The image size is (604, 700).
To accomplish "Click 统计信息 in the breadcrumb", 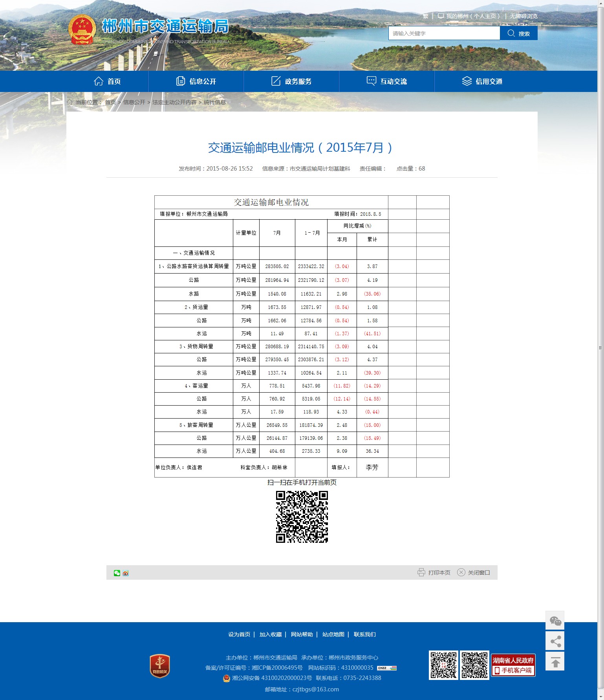I will pos(215,102).
